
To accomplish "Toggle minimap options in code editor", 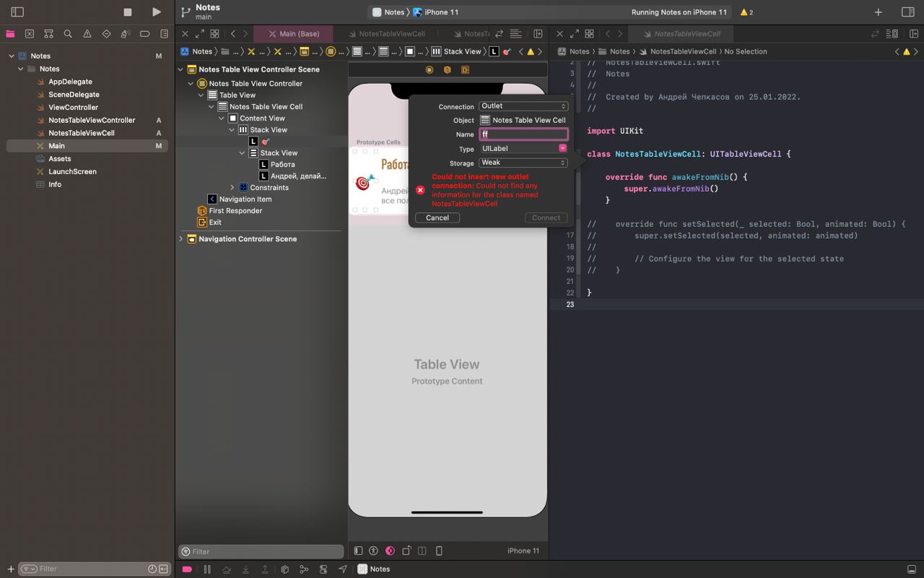I will pyautogui.click(x=892, y=34).
